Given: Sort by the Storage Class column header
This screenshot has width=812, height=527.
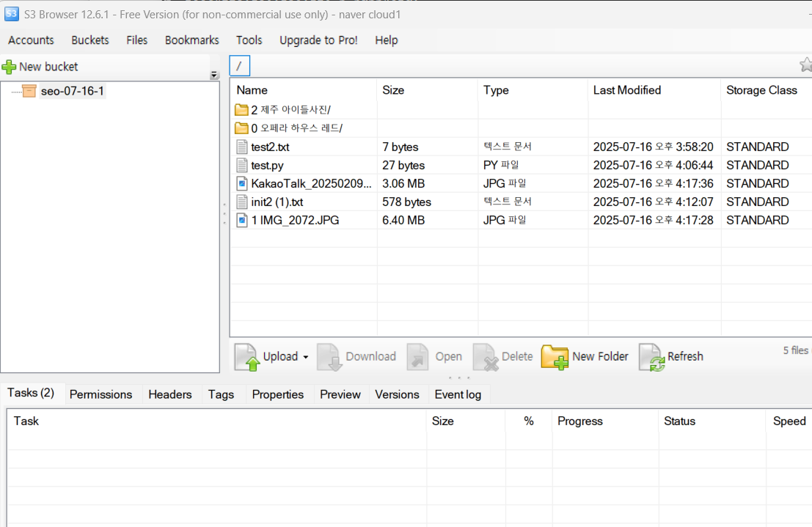Looking at the screenshot, I should pos(767,90).
